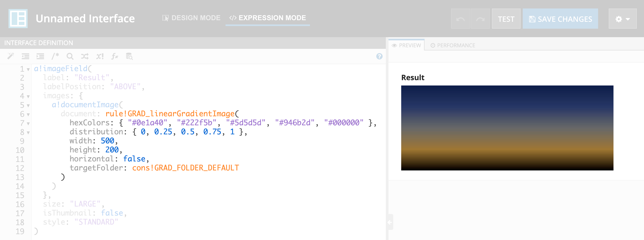Click the "STANDARD" style value

(x=96, y=222)
